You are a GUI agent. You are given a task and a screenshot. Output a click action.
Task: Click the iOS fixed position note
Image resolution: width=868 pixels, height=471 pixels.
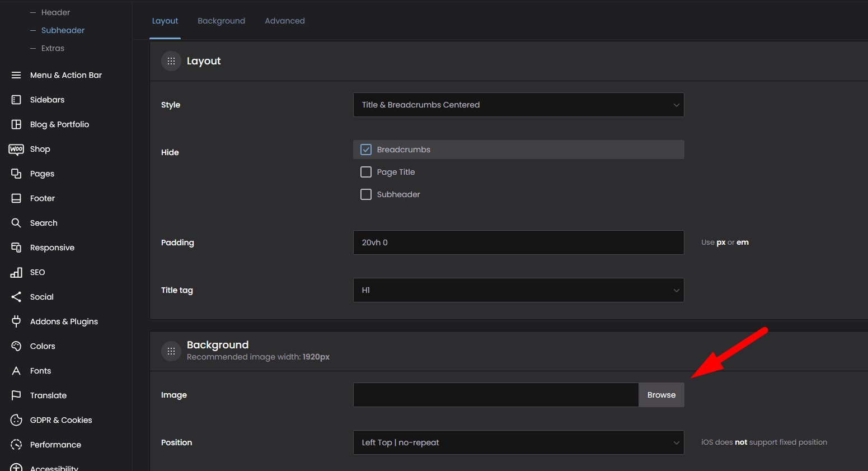(764, 442)
